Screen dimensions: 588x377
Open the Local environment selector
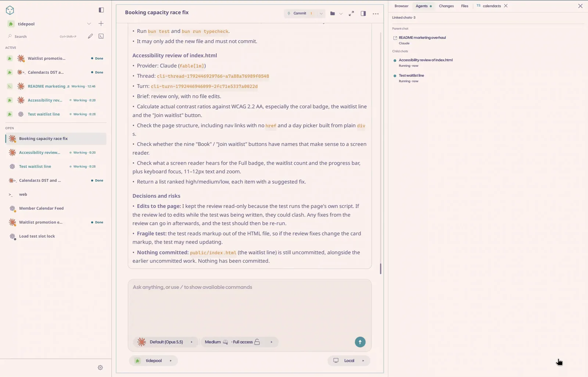point(349,361)
